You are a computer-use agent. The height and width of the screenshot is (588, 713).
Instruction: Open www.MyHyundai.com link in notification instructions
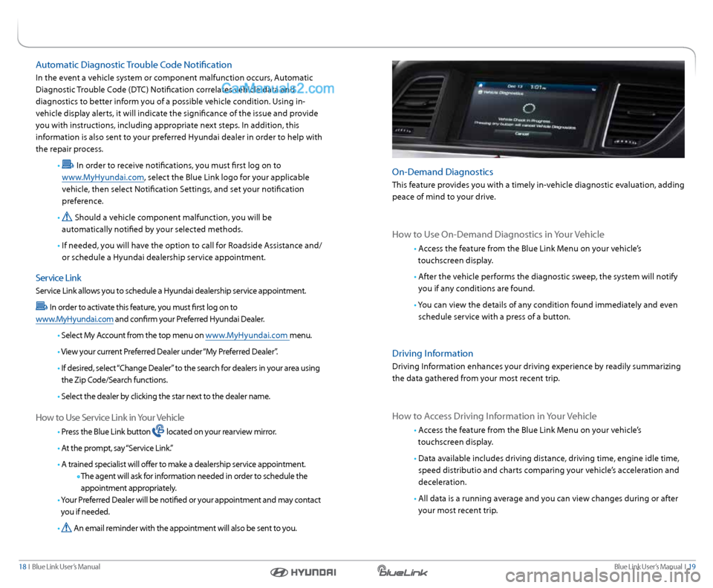[x=102, y=177]
